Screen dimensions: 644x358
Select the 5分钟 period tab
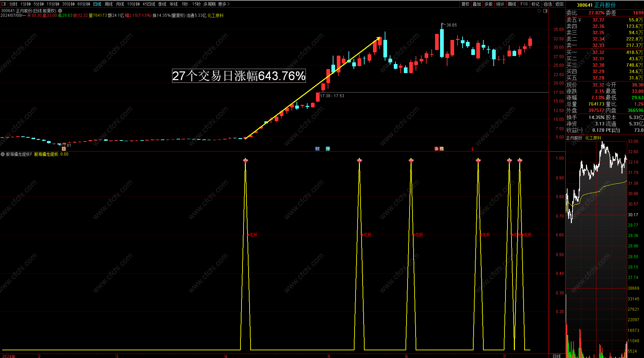point(39,4)
